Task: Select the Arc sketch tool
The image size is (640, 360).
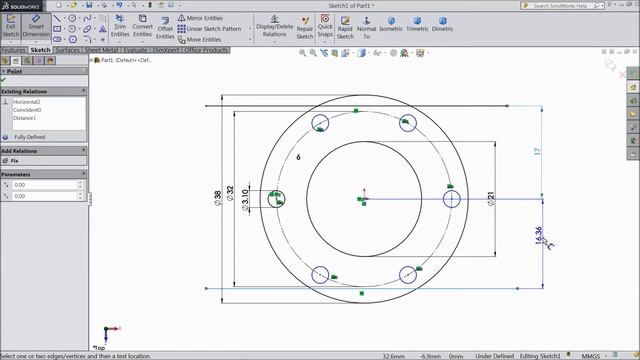Action: point(72,29)
